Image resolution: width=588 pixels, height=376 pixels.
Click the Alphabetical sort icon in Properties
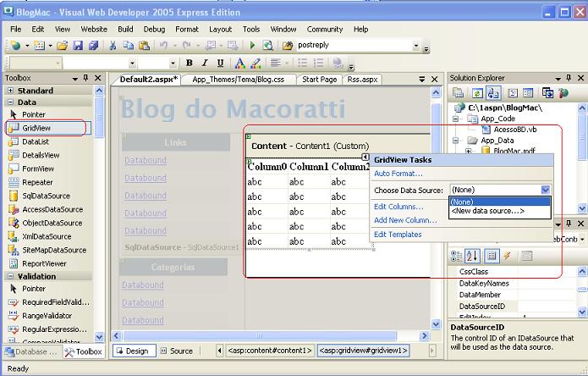[473, 256]
